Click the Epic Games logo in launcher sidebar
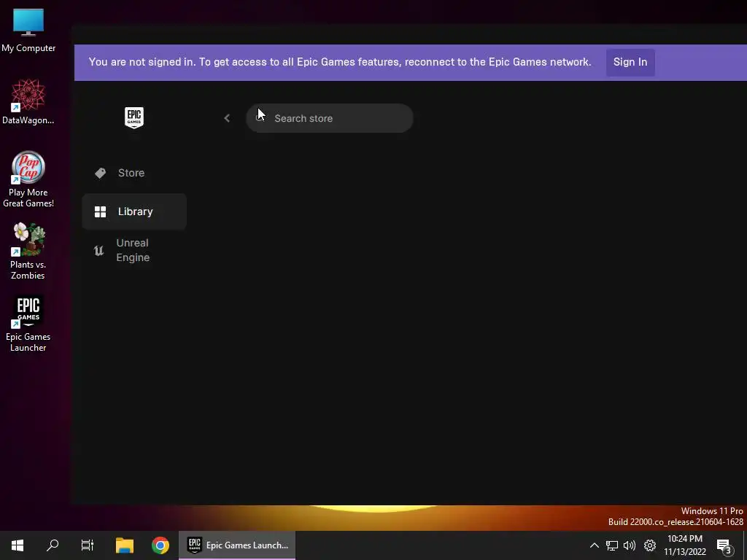747x560 pixels. (134, 117)
